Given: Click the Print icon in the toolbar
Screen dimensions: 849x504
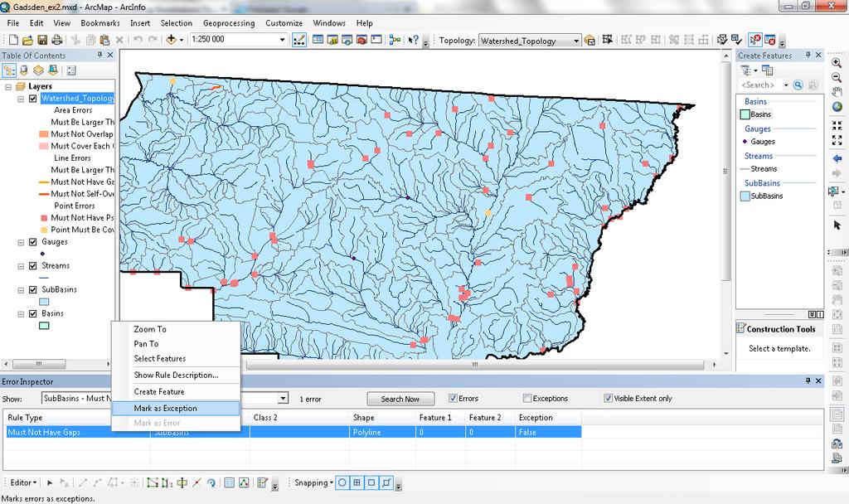Looking at the screenshot, I should pyautogui.click(x=56, y=40).
